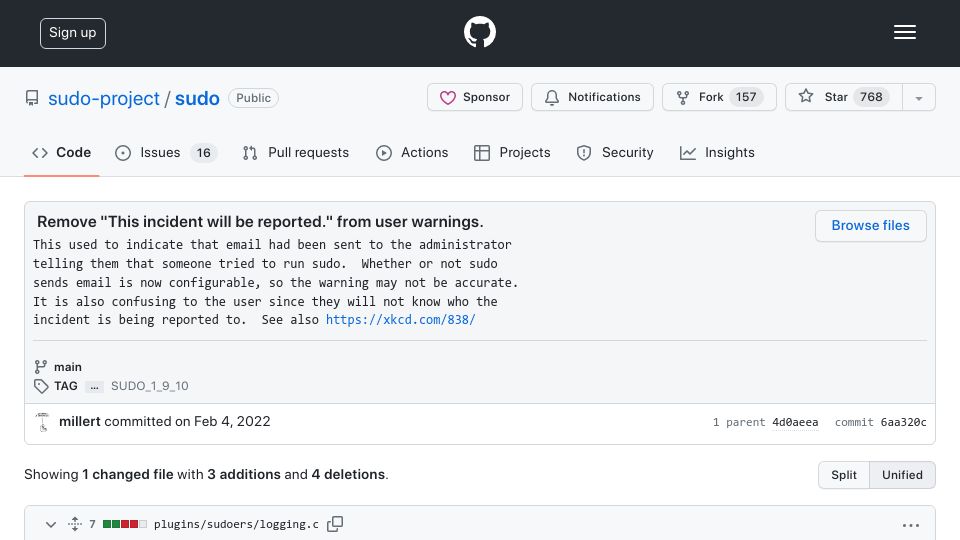This screenshot has height=540, width=960.
Task: Open the millert author link
Action: coord(80,421)
